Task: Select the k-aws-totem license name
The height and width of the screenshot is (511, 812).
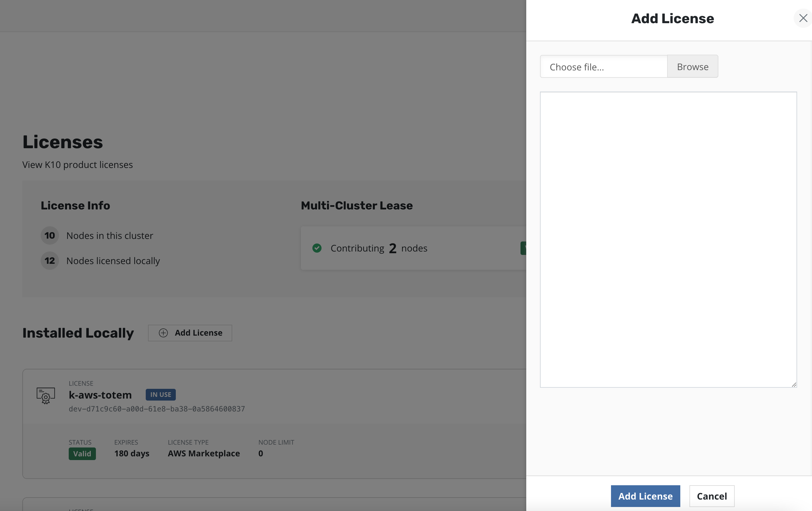Action: 100,395
